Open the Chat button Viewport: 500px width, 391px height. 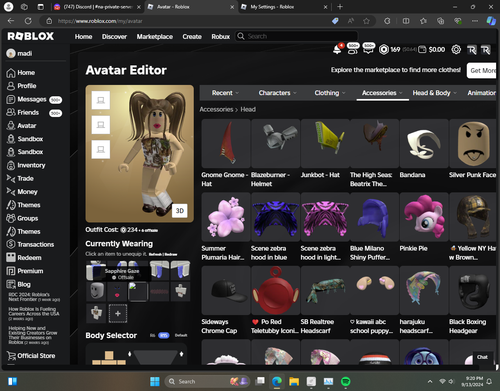[482, 357]
